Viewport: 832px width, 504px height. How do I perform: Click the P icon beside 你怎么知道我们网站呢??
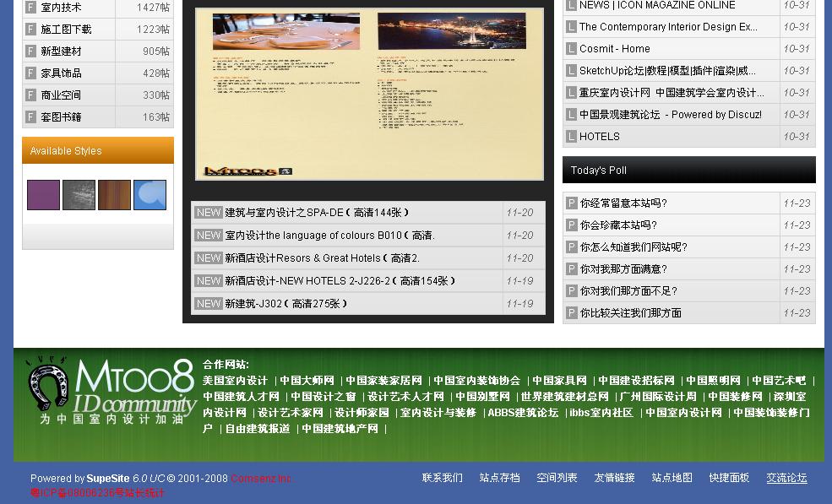(572, 247)
